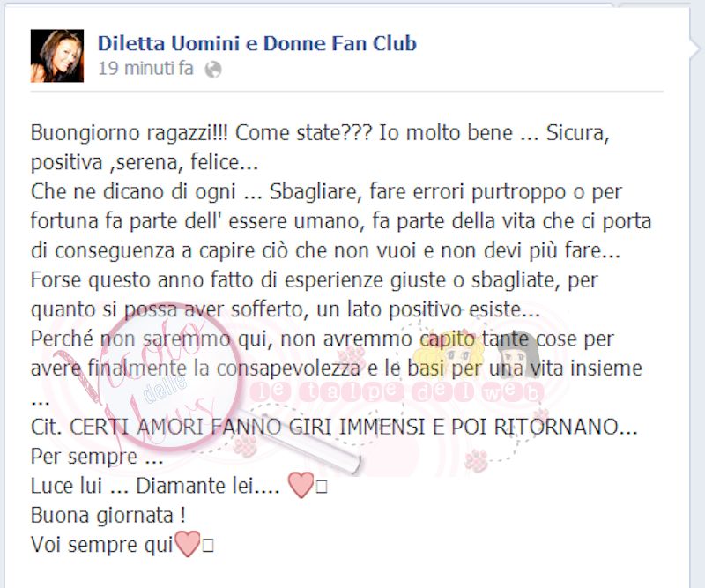The height and width of the screenshot is (588, 705).
Task: Open the '19 minuti fa' timestamp link
Action: 145,69
